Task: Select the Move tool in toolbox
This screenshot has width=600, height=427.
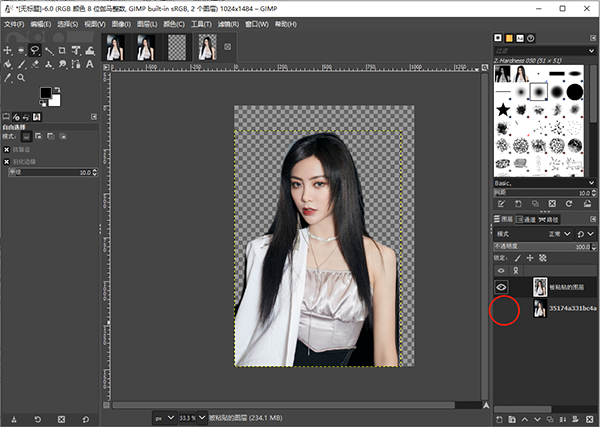Action: pos(8,49)
